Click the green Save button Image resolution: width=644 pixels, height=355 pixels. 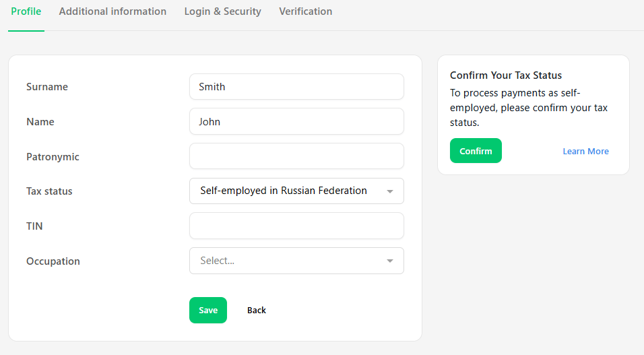208,311
